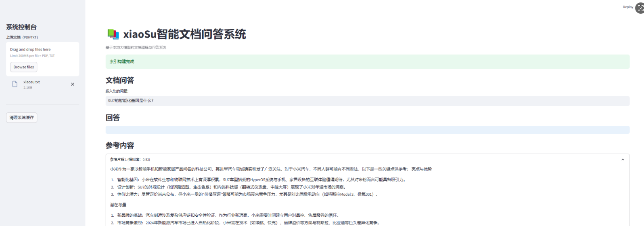Click the Limit 200MB per file text

[32, 56]
